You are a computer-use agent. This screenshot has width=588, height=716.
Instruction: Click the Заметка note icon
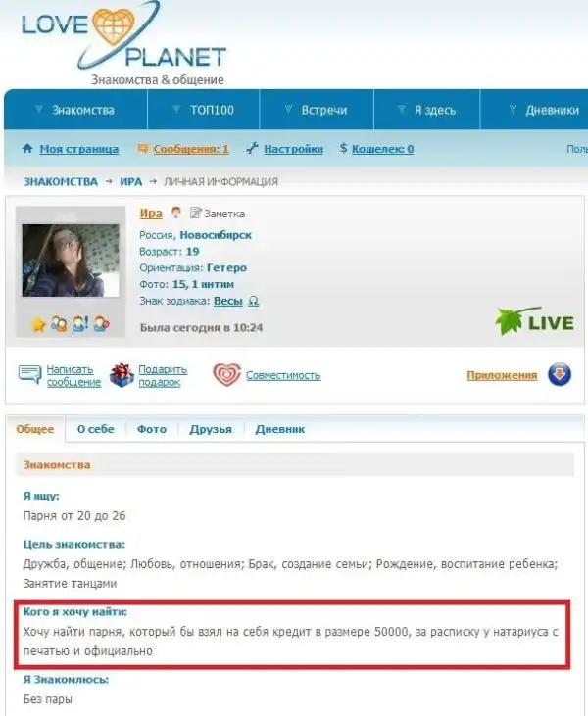(x=196, y=213)
